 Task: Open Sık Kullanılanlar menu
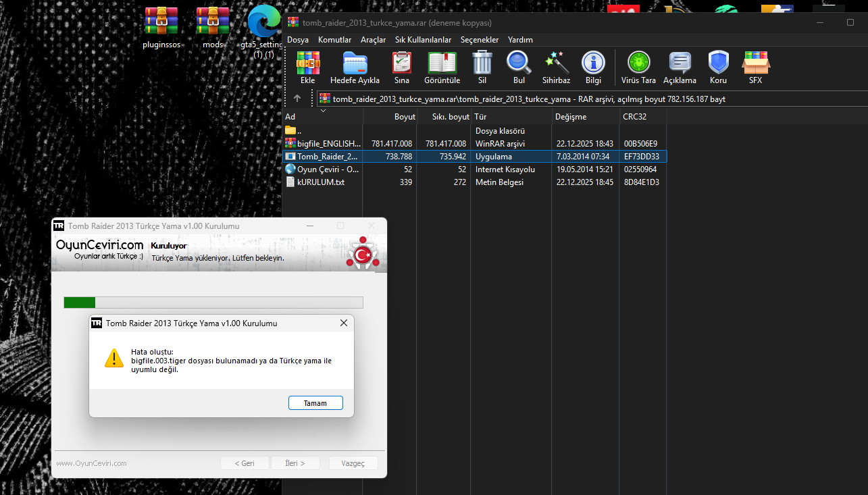click(x=423, y=40)
